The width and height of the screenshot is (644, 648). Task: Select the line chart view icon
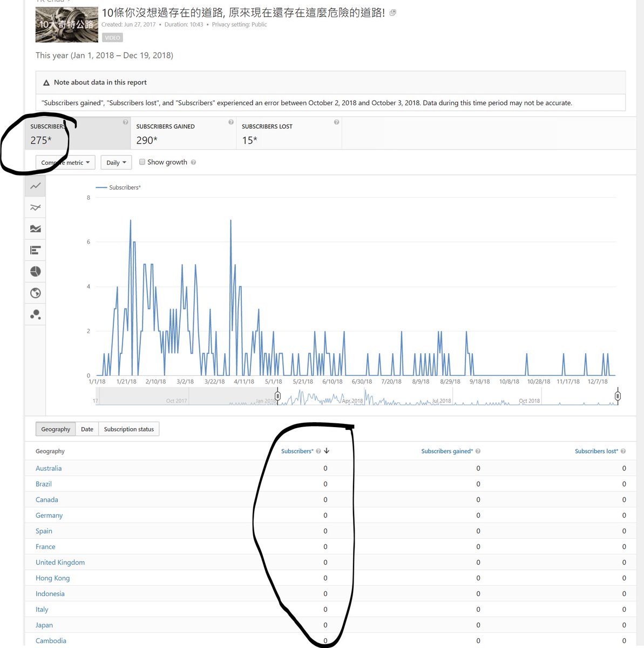pos(36,186)
